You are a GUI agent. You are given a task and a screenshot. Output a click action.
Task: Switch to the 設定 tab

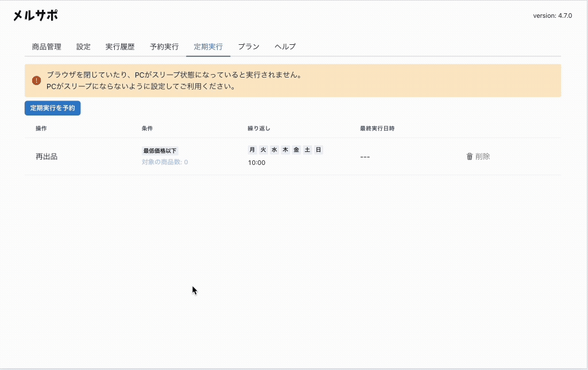click(83, 47)
